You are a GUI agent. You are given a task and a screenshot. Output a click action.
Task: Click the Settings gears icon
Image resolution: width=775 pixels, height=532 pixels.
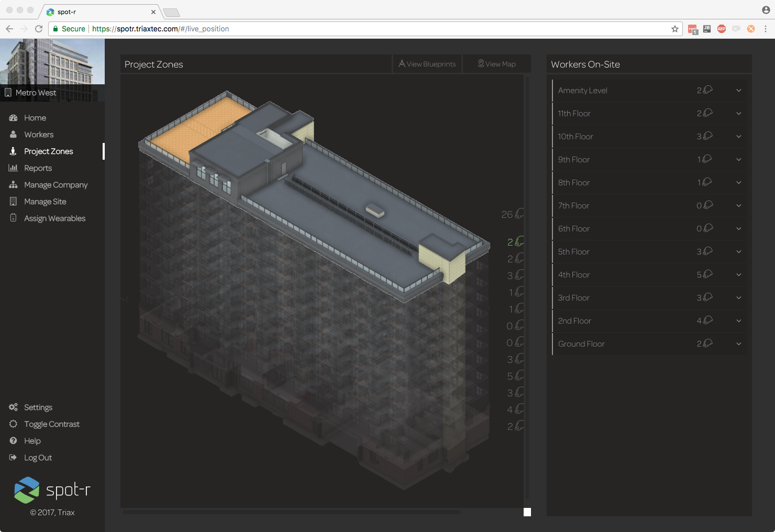(13, 407)
